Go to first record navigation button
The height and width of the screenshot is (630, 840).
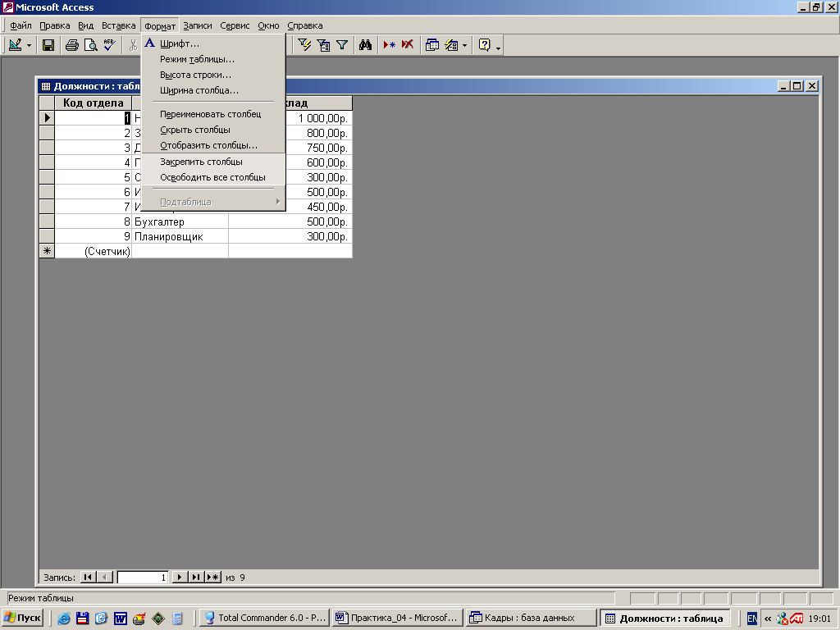point(88,577)
